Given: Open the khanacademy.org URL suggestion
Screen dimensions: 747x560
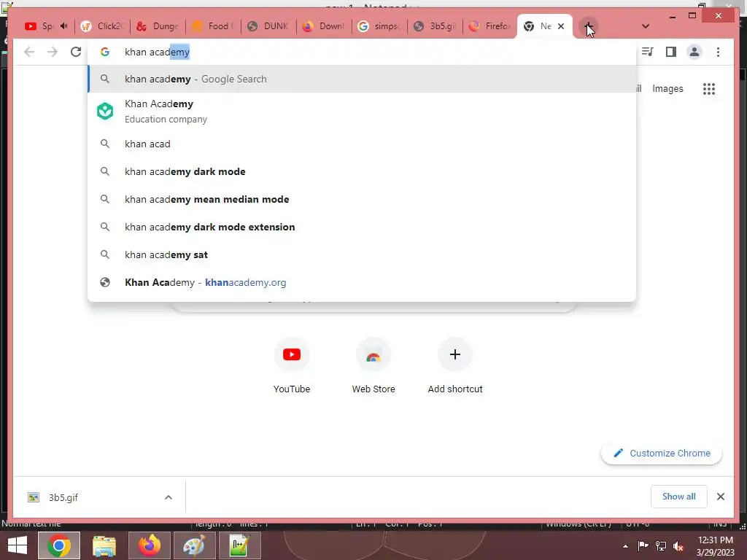Looking at the screenshot, I should (362, 282).
